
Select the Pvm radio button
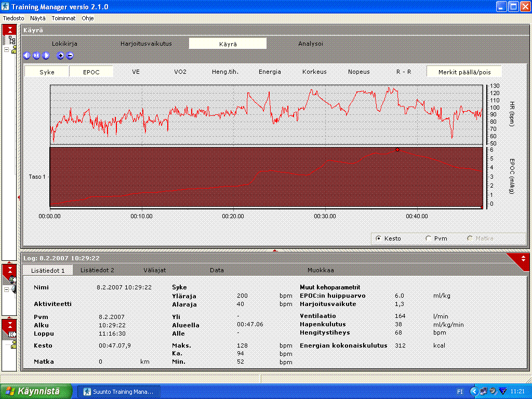coord(429,238)
